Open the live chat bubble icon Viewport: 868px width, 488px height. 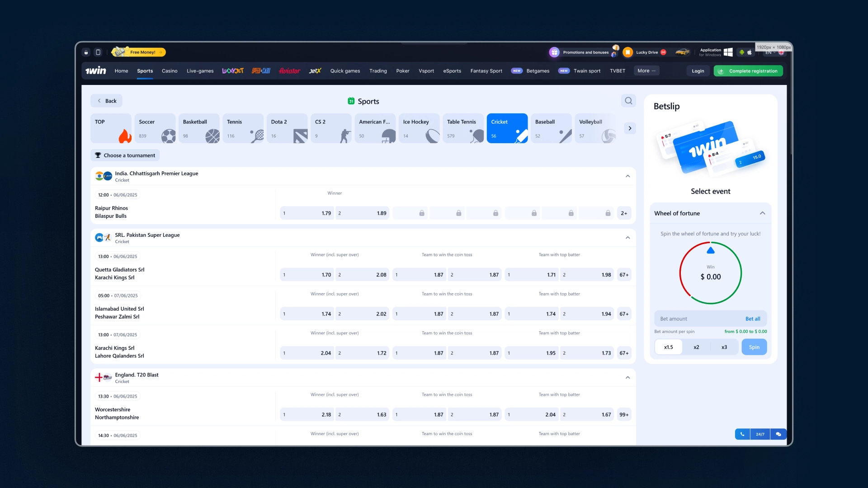pyautogui.click(x=778, y=434)
